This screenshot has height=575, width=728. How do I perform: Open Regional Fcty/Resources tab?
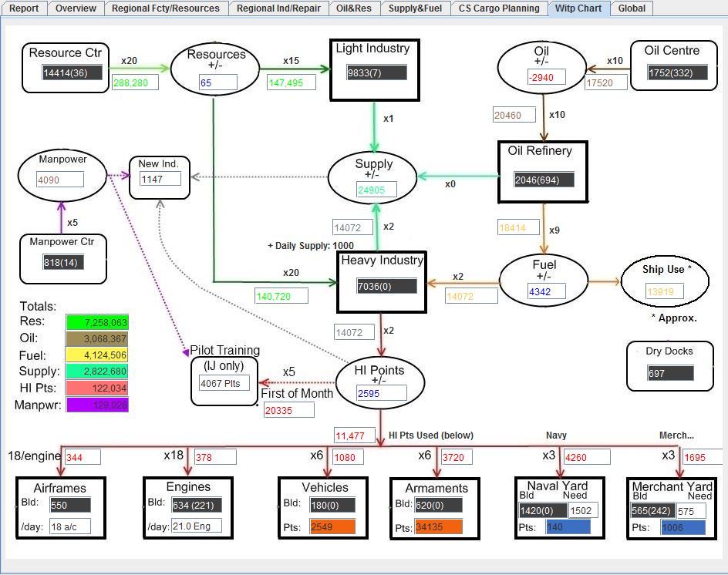coord(166,8)
